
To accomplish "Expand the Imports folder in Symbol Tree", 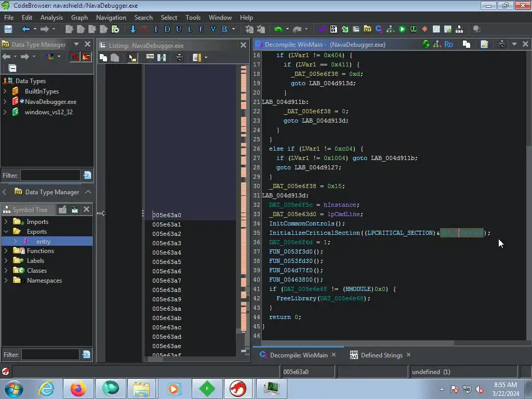I will pos(6,221).
